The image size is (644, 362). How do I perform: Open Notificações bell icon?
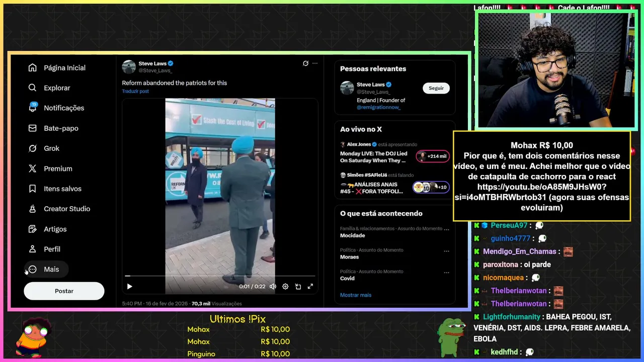tap(33, 108)
